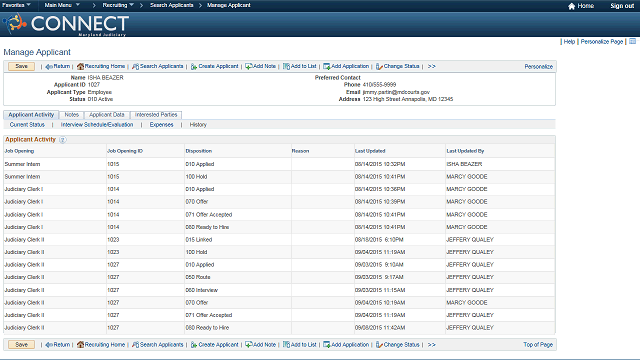This screenshot has width=640, height=360.
Task: Click the top Save button
Action: (21, 66)
